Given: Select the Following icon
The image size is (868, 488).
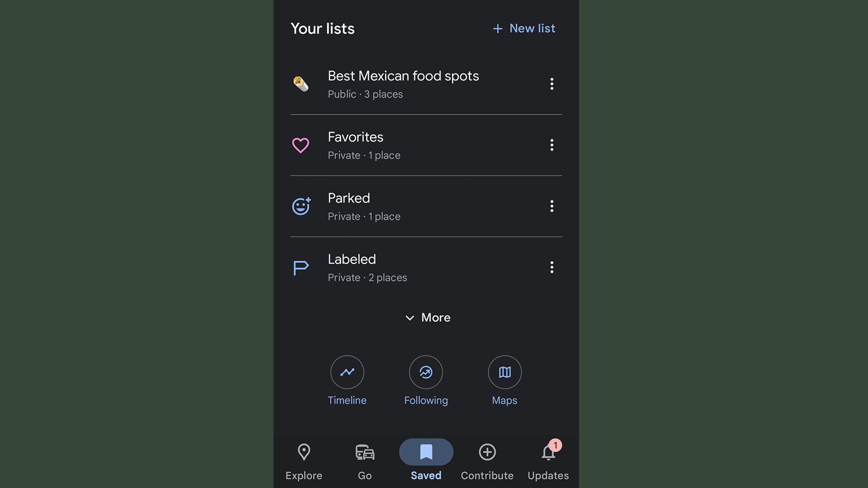Looking at the screenshot, I should (x=426, y=372).
